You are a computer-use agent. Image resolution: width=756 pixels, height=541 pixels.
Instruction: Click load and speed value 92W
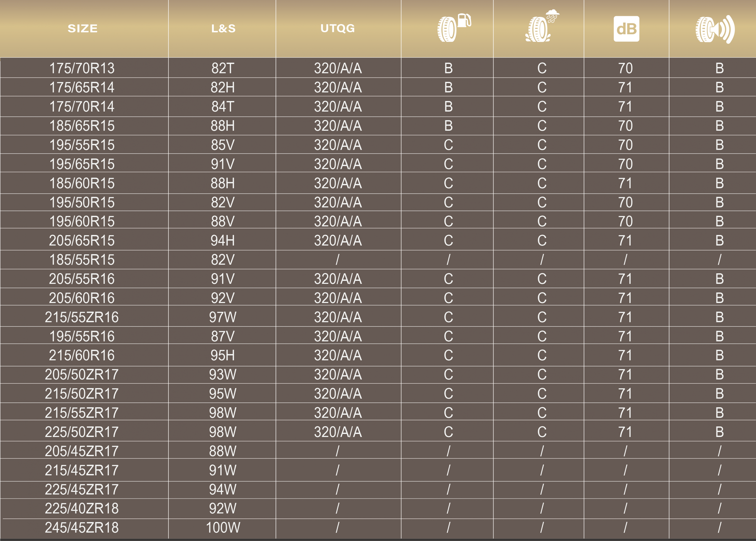[x=223, y=508]
